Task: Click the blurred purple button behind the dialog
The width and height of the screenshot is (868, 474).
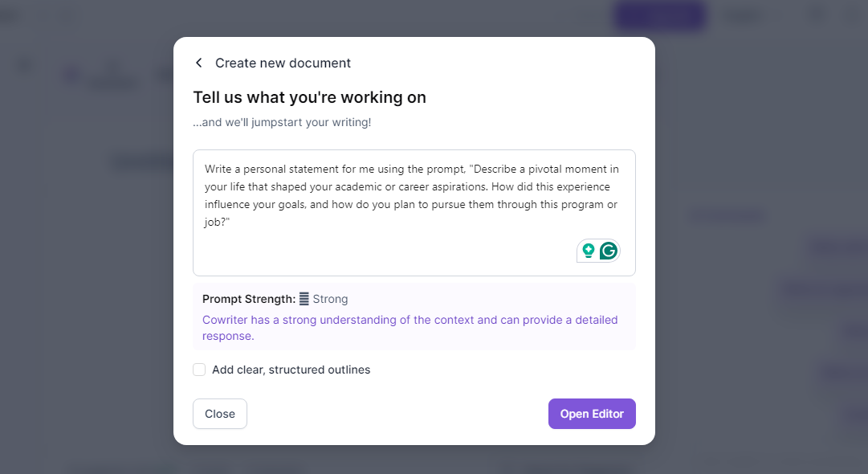Action: 660,15
